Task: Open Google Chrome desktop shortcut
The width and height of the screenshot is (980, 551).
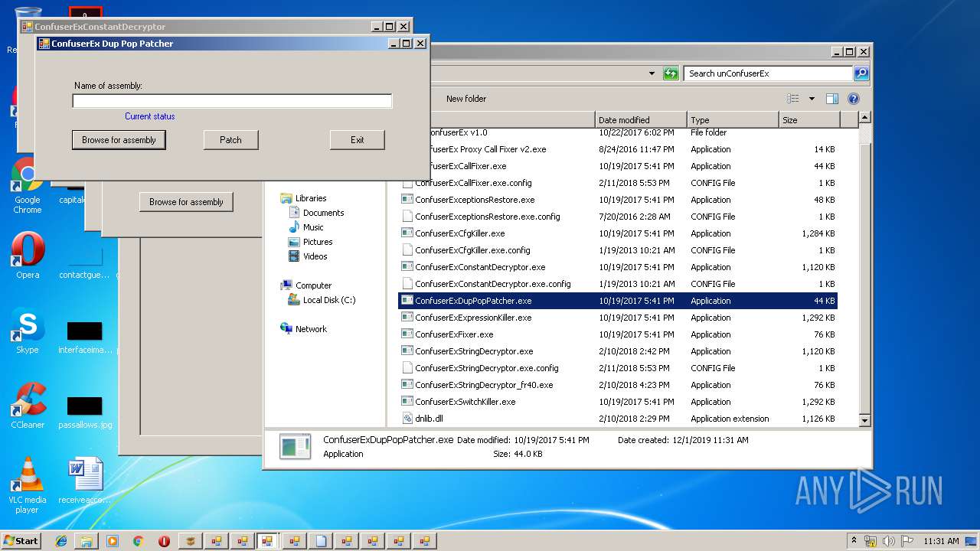Action: (x=27, y=186)
